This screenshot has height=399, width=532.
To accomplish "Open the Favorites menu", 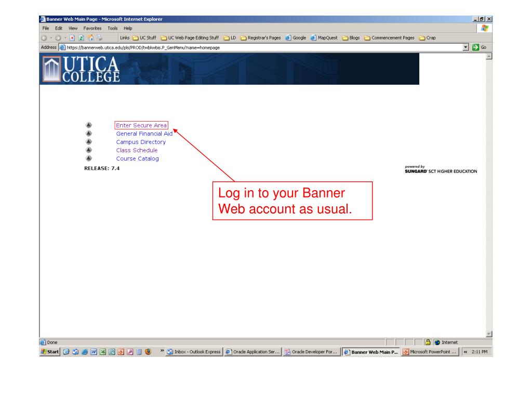I will (92, 28).
